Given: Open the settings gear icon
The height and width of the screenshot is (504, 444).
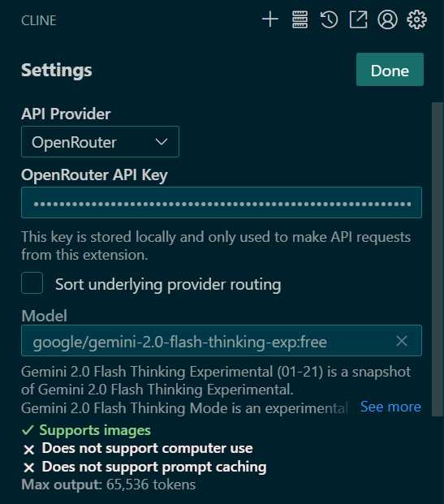Looking at the screenshot, I should coord(416,19).
